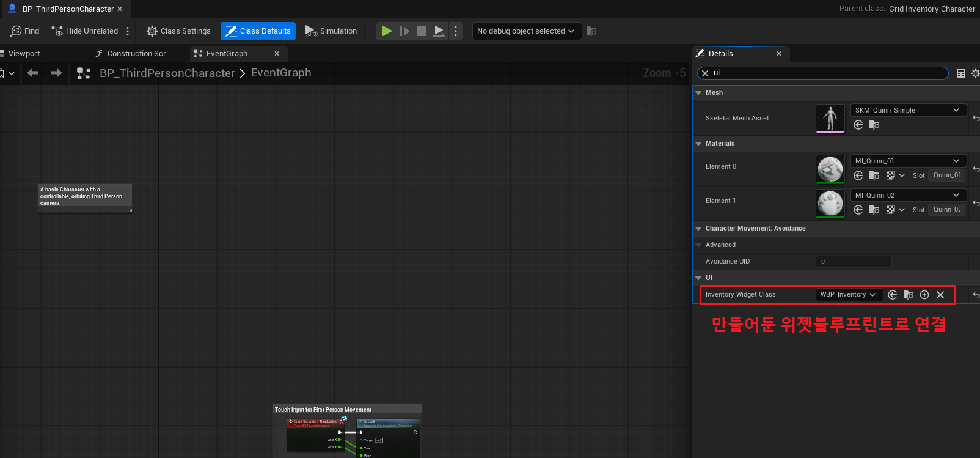The image size is (980, 458).
Task: Open details panel settings gear icon
Action: 975,73
